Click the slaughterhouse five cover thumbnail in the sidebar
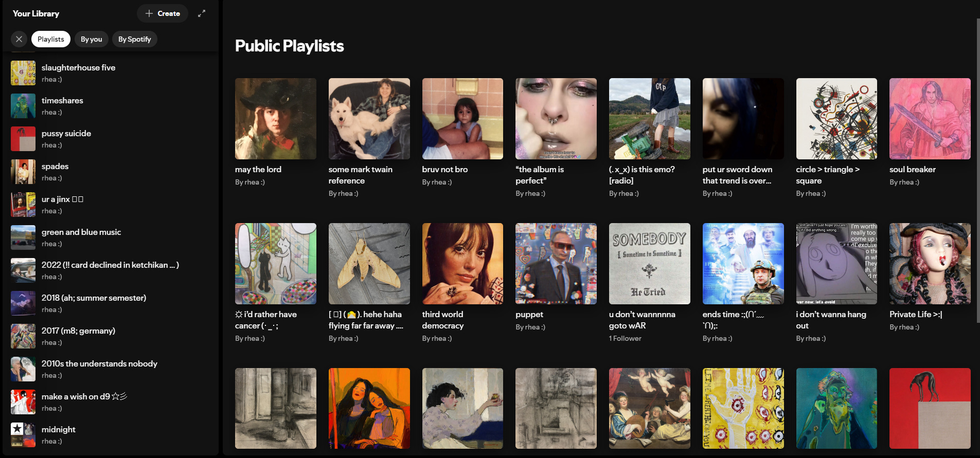980x458 pixels. pos(23,73)
